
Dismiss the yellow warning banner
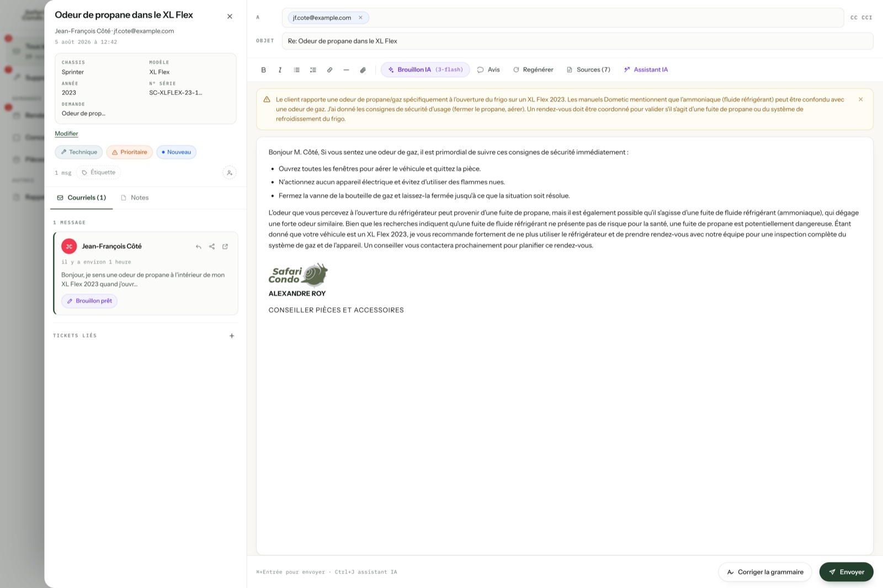point(860,100)
